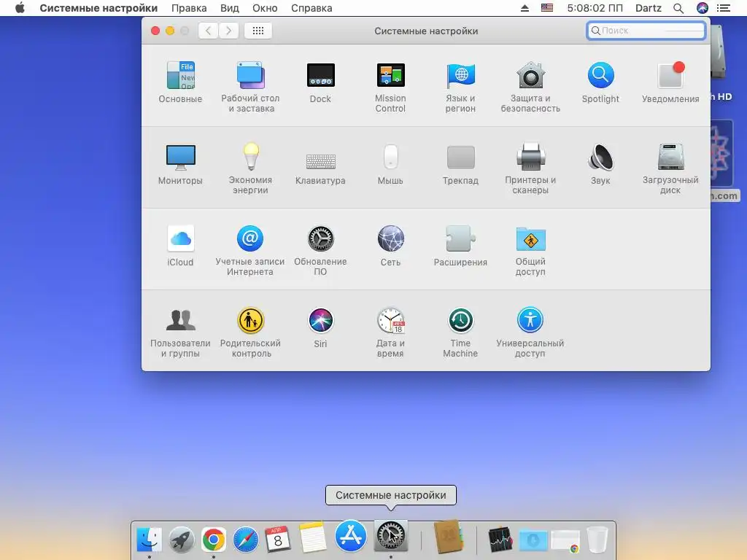Click System Preferences gear in Dock

pos(391,536)
